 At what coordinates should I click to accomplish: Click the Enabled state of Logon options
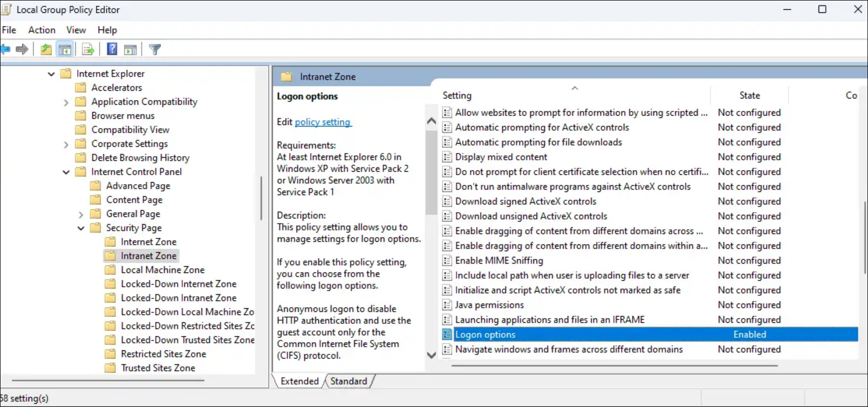(750, 335)
